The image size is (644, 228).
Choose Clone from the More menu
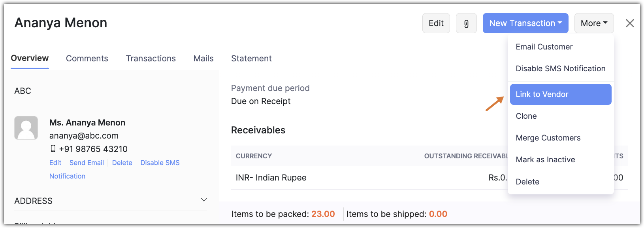coord(526,116)
